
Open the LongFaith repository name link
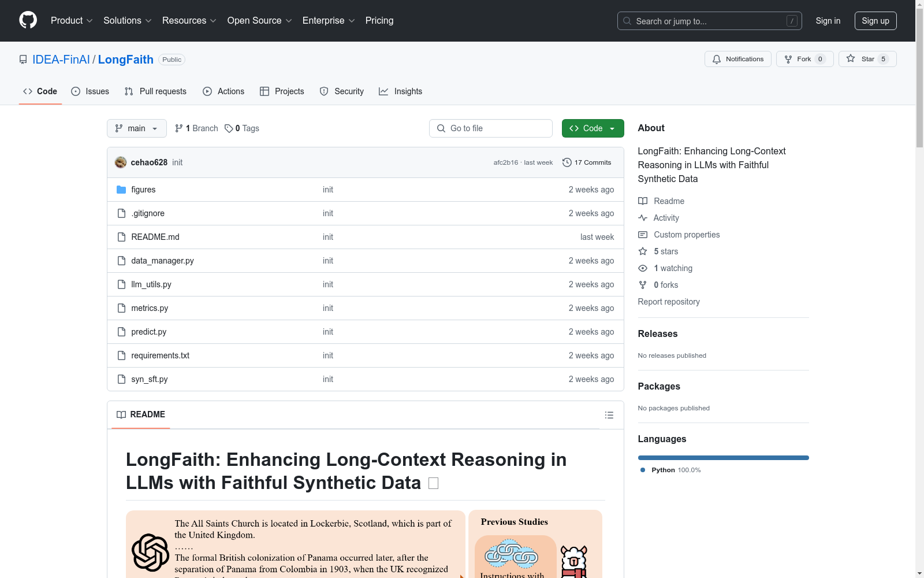coord(126,60)
